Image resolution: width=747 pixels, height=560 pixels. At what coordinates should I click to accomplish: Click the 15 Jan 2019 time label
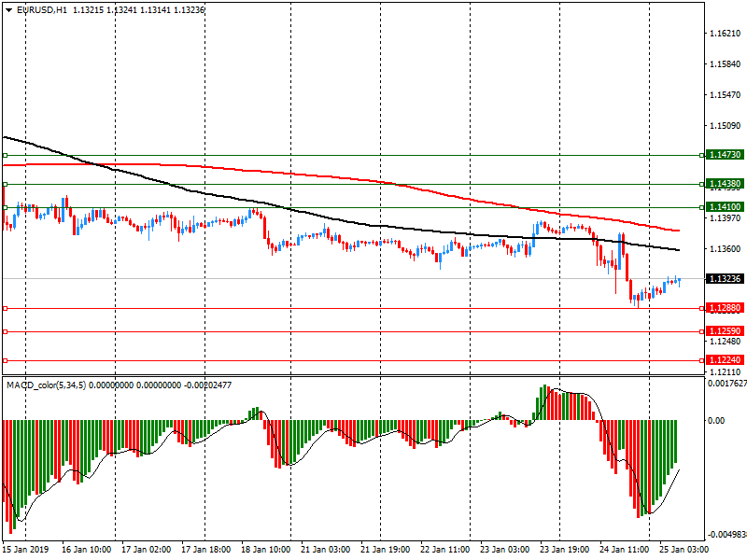tap(25, 549)
